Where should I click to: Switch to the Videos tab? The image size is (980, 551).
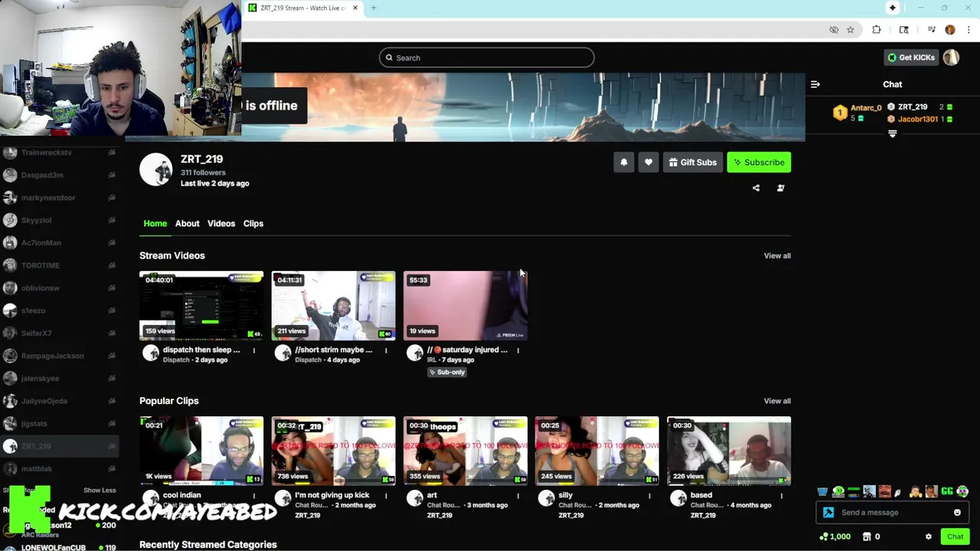pyautogui.click(x=221, y=223)
